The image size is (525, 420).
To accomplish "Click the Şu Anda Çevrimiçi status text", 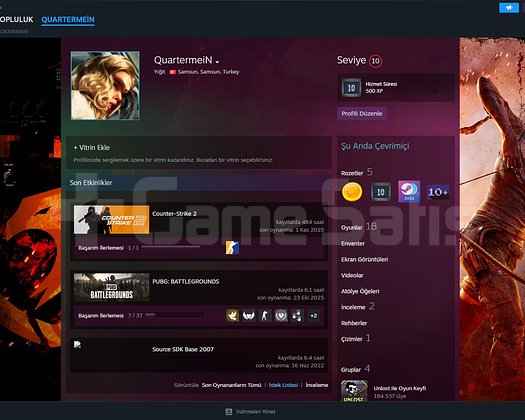I will 375,146.
